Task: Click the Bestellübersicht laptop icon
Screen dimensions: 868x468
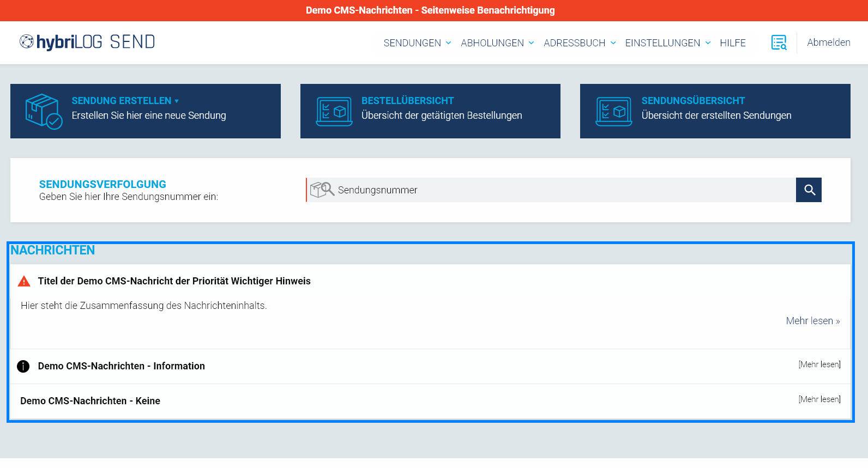Action: 334,111
